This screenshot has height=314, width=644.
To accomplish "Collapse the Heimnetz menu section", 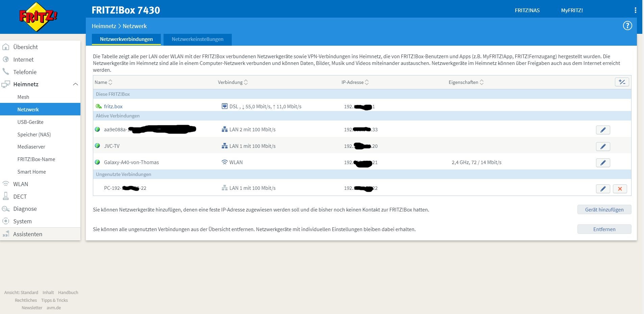I will pyautogui.click(x=76, y=84).
